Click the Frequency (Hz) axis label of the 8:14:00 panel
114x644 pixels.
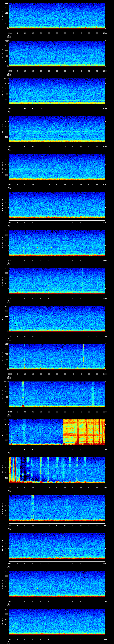click(3, 16)
